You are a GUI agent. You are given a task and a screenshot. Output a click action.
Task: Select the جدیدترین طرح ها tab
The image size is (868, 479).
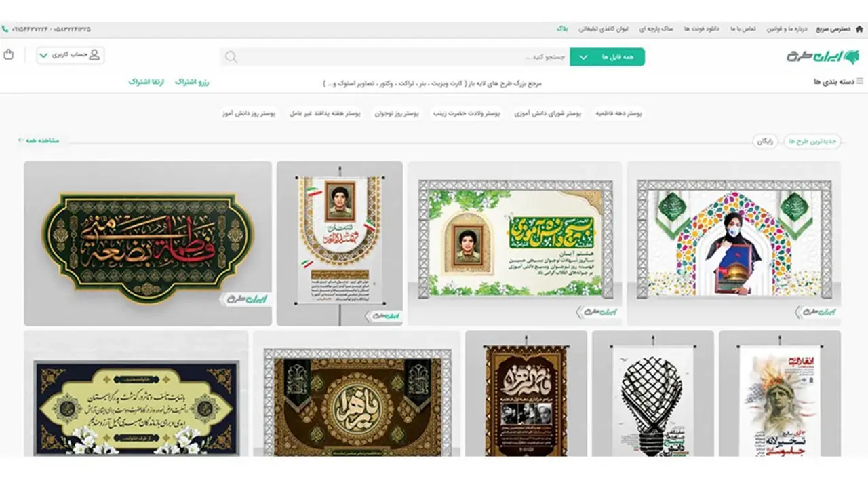[814, 141]
